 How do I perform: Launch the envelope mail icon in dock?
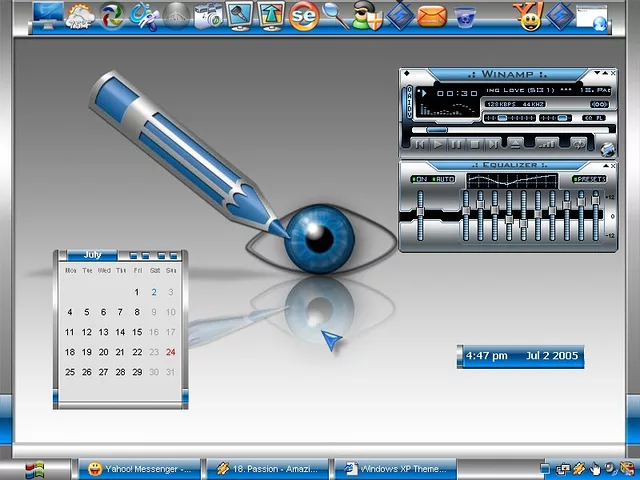pos(432,16)
